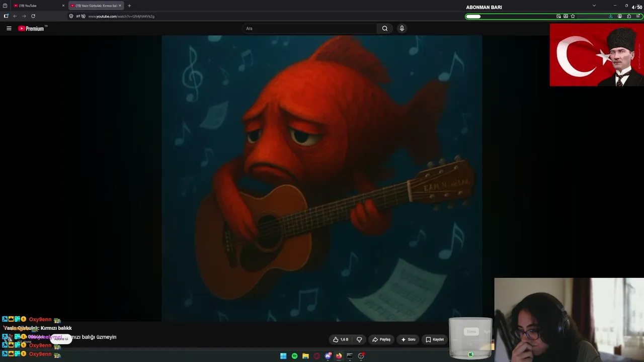Like the video with thumbs up

pyautogui.click(x=341, y=339)
